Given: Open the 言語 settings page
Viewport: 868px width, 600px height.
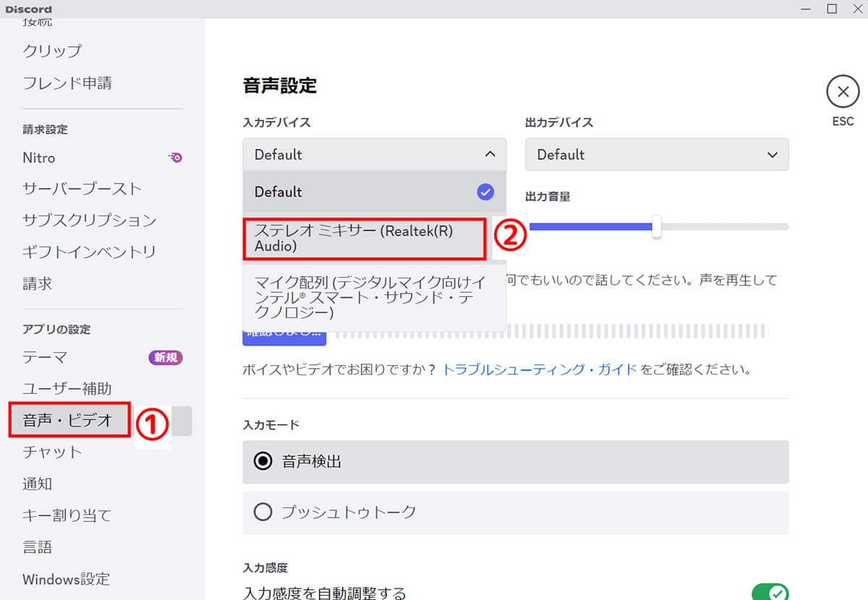Looking at the screenshot, I should [x=38, y=547].
